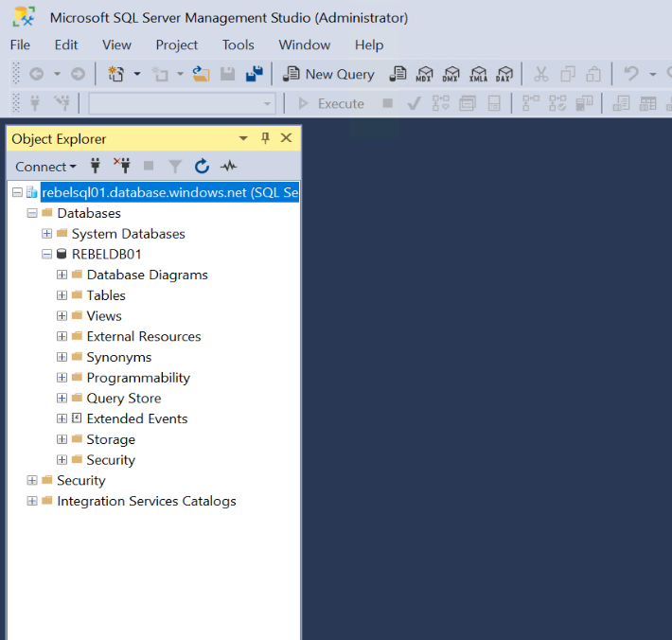This screenshot has width=672, height=640.
Task: Click the Results to Grid icon
Action: pyautogui.click(x=647, y=104)
